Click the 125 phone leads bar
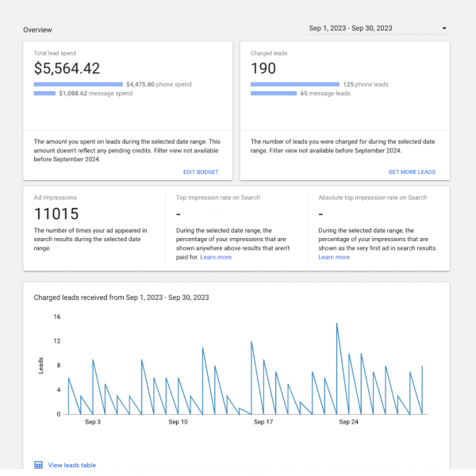This screenshot has height=476, width=476. pyautogui.click(x=294, y=84)
